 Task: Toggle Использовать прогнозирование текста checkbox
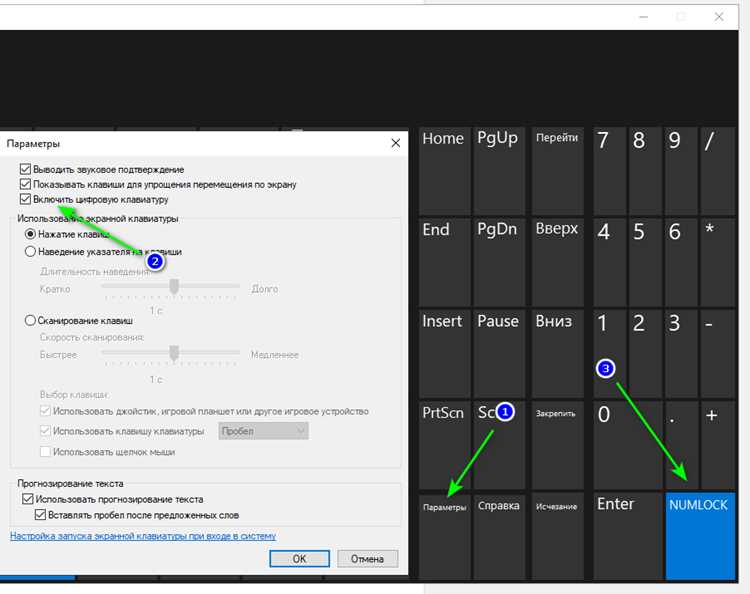tap(27, 499)
